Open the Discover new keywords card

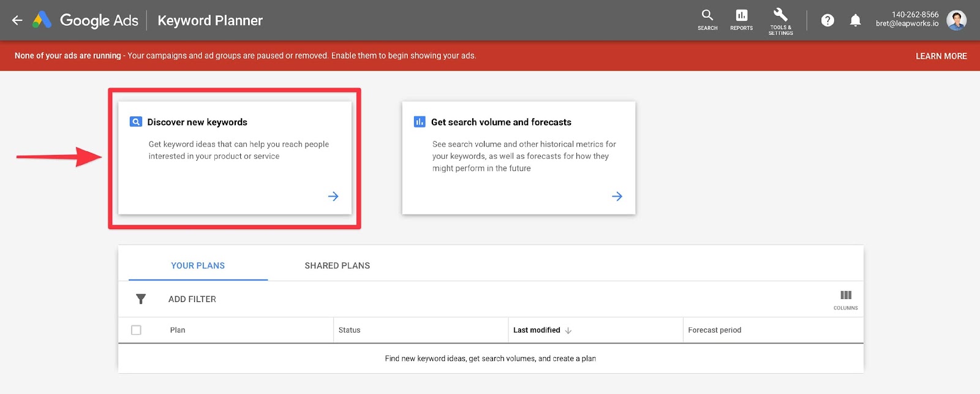click(235, 158)
